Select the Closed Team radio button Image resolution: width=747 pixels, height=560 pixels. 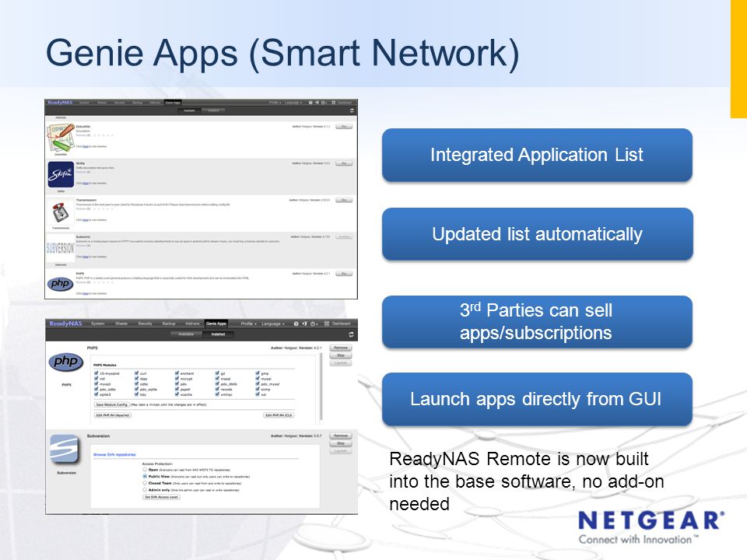(145, 483)
